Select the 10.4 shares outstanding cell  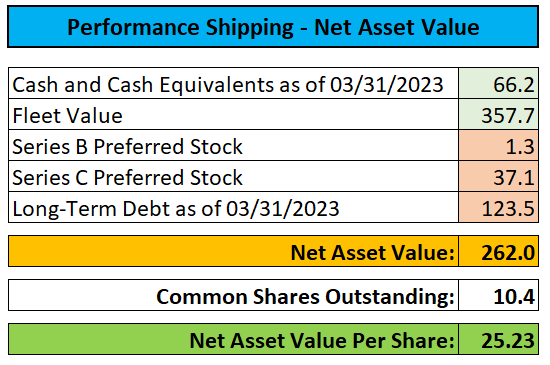[x=498, y=295]
